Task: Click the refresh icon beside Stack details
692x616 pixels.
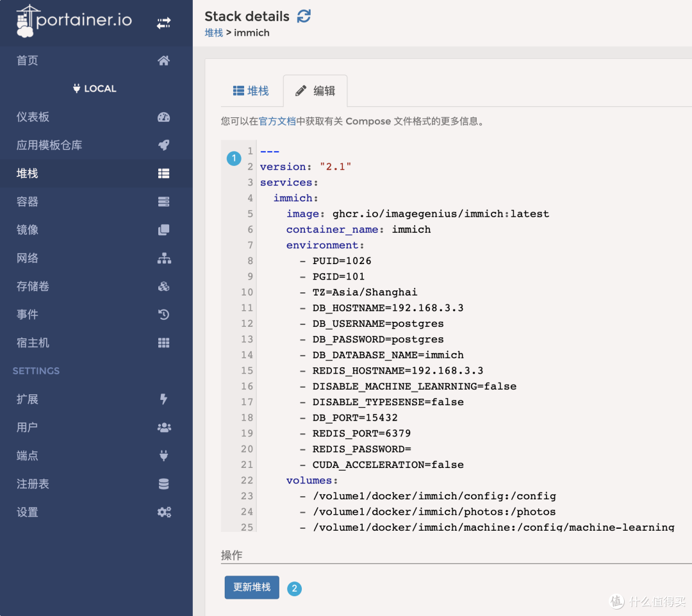Action: tap(304, 17)
